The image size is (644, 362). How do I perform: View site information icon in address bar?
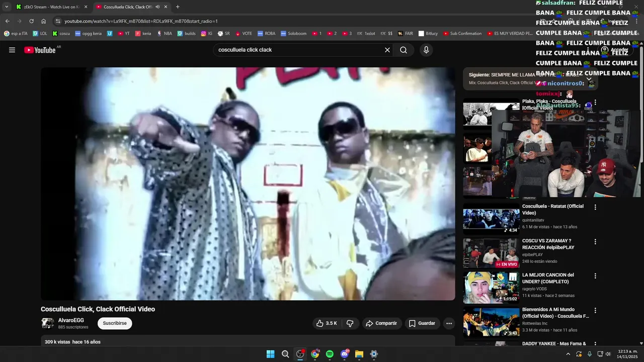click(x=58, y=21)
